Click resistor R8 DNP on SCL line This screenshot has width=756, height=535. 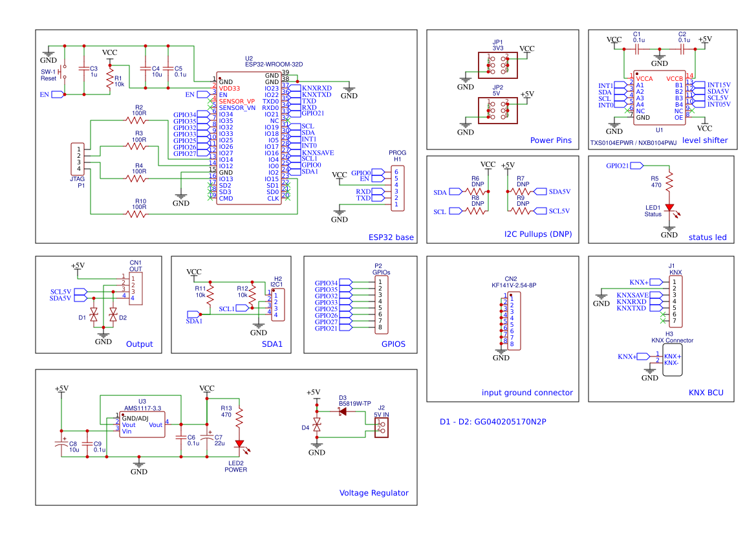475,211
